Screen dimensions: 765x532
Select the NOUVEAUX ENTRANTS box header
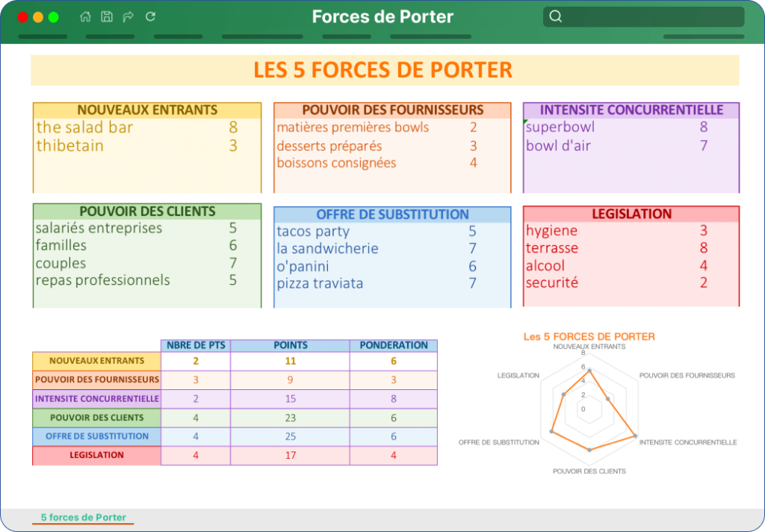click(x=147, y=111)
